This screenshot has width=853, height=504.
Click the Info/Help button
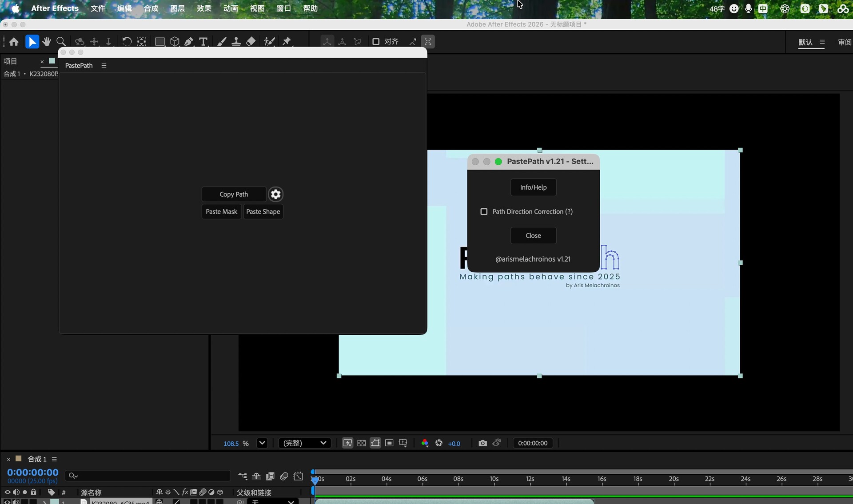(x=533, y=187)
